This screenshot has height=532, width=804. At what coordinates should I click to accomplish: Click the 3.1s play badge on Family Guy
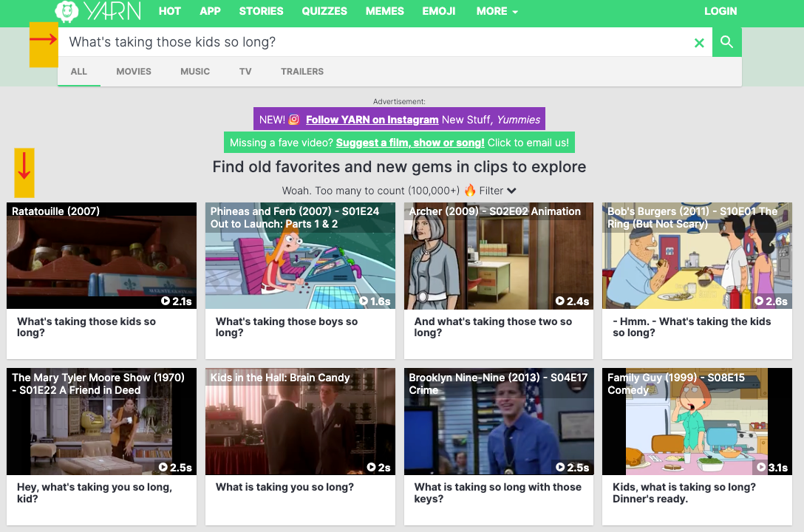772,468
